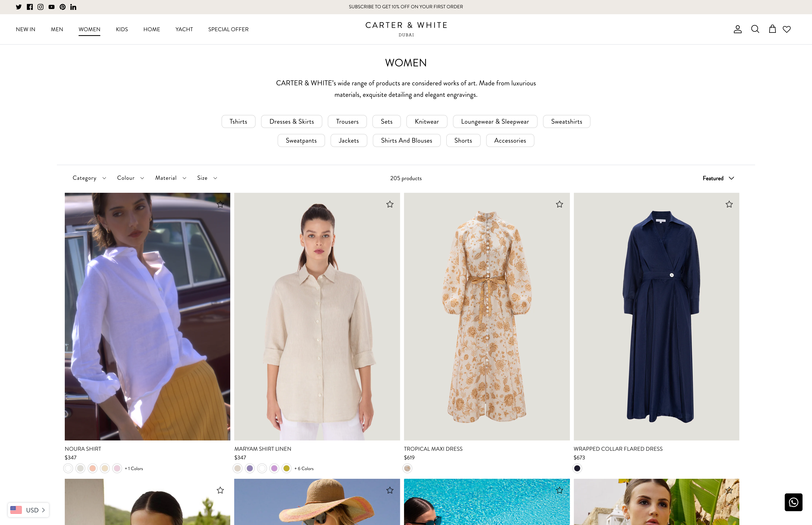Click the search magnifier icon
Viewport: 812px width, 525px height.
755,29
